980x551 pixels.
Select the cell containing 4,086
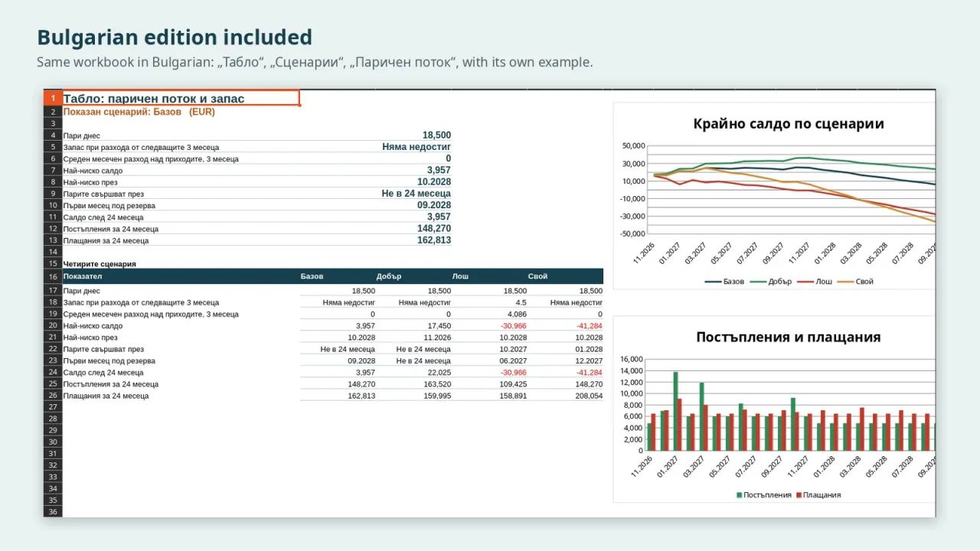tap(488, 315)
